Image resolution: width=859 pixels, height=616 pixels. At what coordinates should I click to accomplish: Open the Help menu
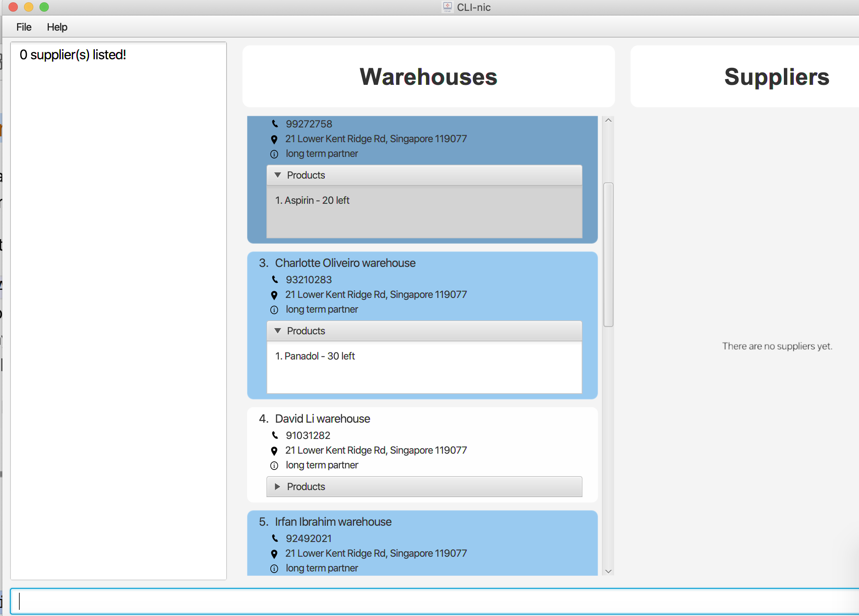coord(57,27)
